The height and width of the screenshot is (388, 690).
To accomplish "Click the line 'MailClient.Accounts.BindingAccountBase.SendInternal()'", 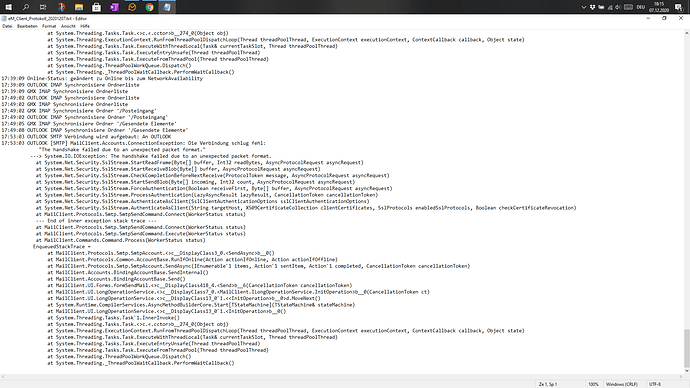I will pyautogui.click(x=128, y=272).
